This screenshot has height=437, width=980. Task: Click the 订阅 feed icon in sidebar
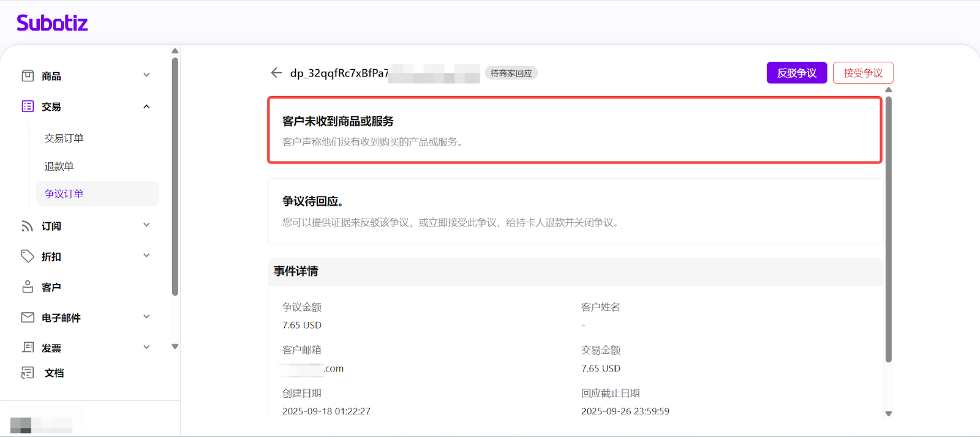(28, 226)
